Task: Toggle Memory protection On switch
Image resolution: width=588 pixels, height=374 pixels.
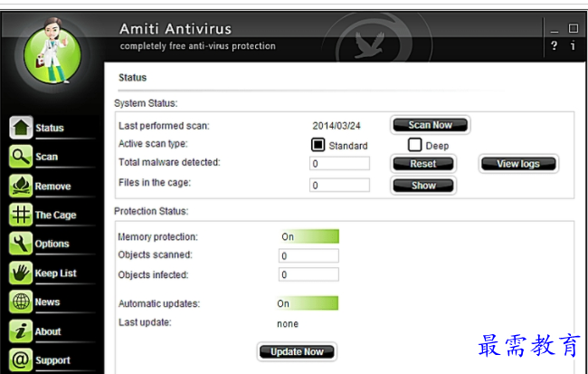Action: point(308,236)
